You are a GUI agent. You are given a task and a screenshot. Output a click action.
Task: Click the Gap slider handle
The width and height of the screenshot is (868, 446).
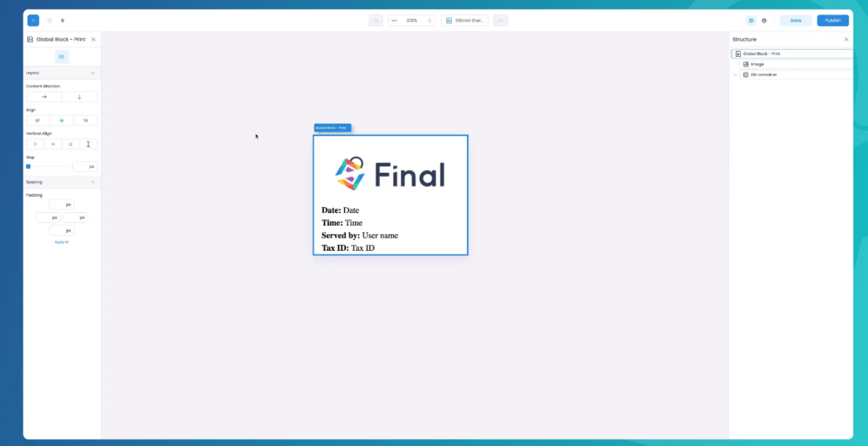28,166
